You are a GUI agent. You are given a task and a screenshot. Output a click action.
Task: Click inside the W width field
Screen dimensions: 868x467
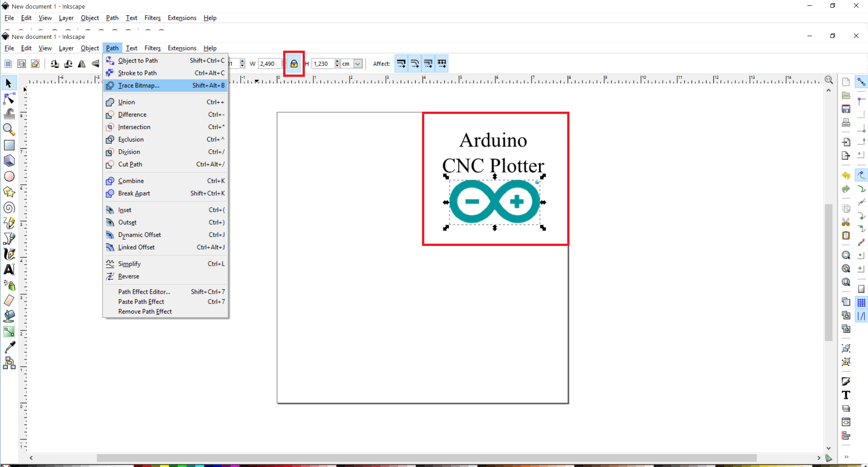(x=268, y=63)
